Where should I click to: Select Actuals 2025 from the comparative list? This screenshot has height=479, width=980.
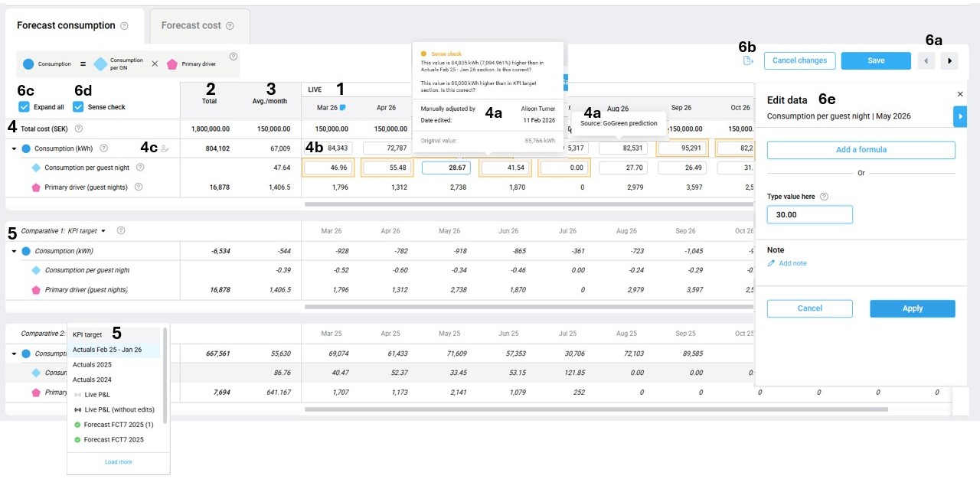point(92,365)
